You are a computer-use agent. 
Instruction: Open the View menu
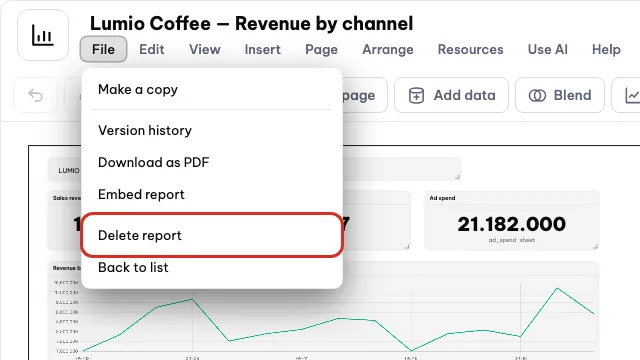click(204, 49)
